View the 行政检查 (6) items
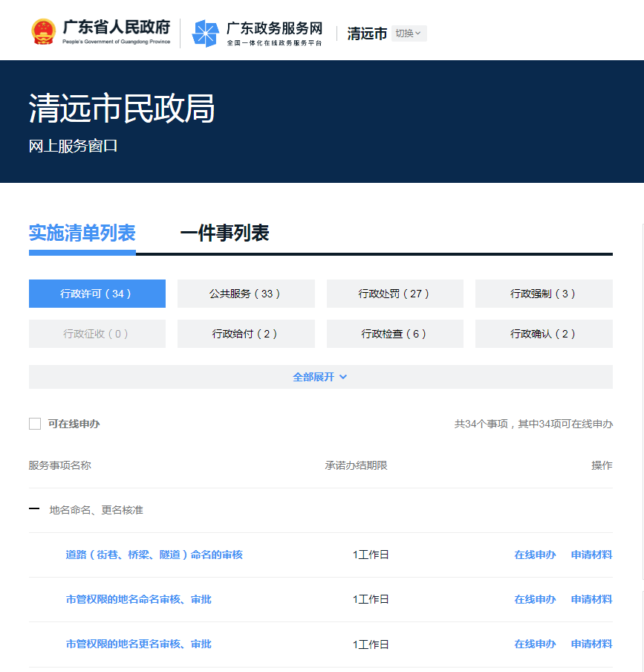 394,334
